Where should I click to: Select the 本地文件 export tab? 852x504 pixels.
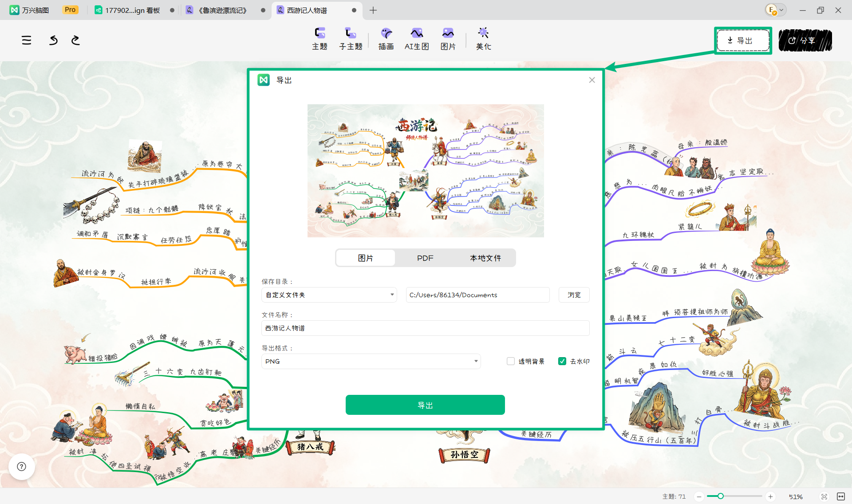pyautogui.click(x=485, y=258)
